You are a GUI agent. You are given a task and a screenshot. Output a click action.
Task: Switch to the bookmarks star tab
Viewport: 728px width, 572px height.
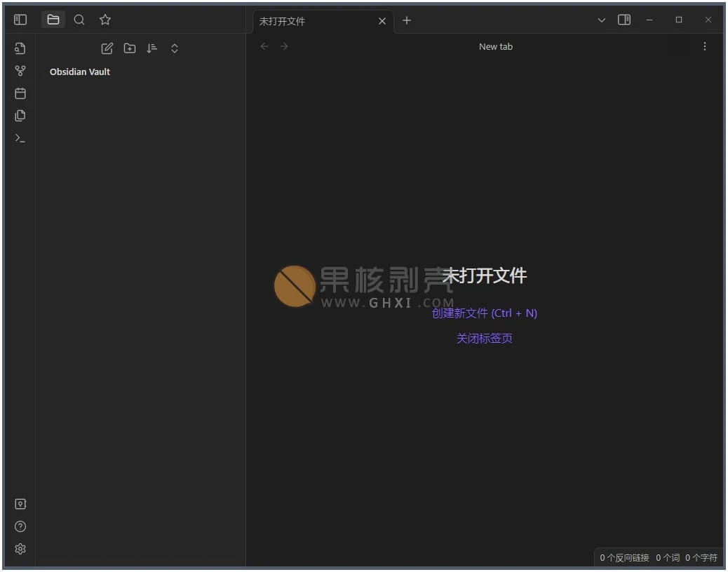(x=105, y=20)
